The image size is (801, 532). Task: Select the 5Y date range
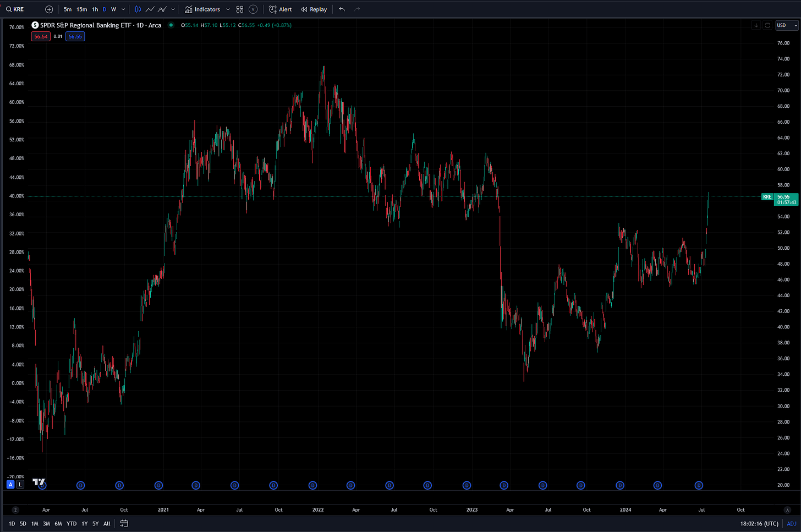click(96, 524)
